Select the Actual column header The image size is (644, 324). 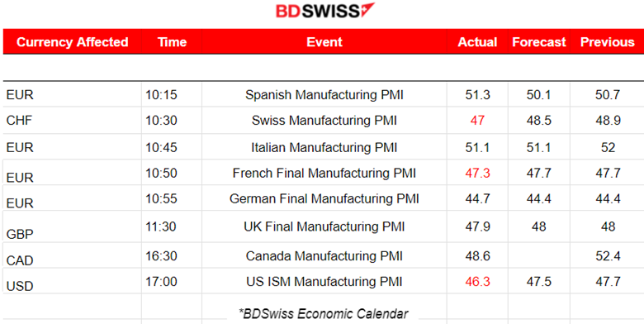[477, 42]
